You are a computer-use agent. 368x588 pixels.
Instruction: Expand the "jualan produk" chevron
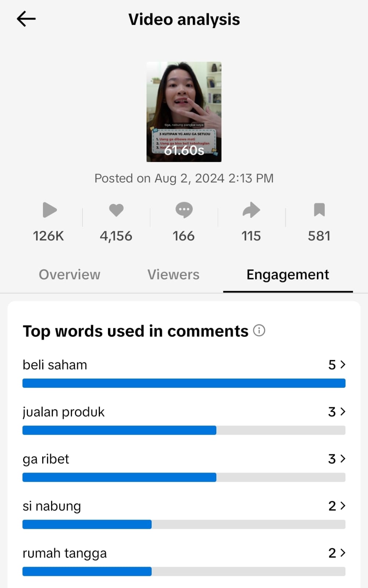[x=343, y=412]
